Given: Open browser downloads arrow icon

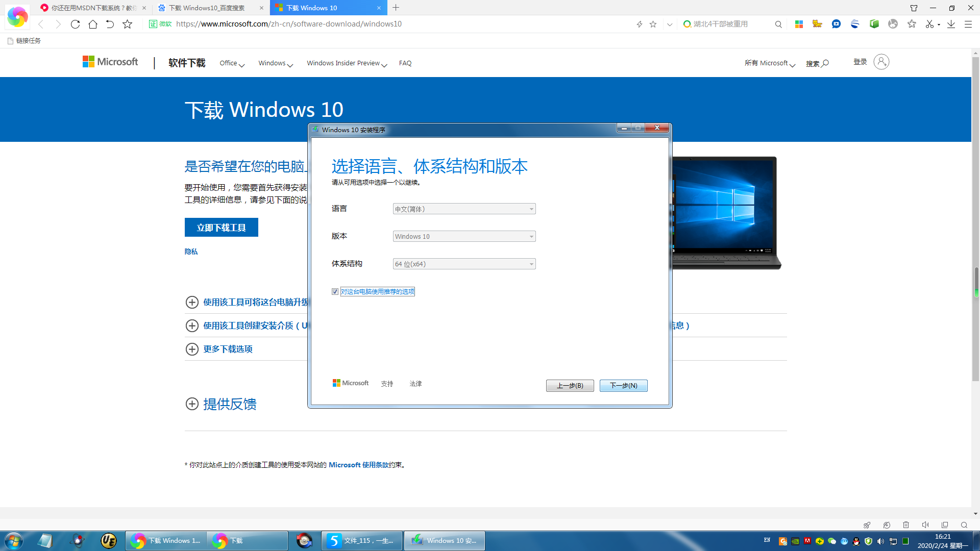Looking at the screenshot, I should pyautogui.click(x=951, y=24).
